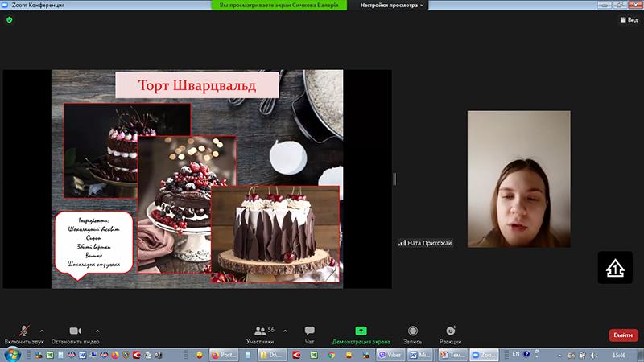Toggle EN language indicator in system tray
644x362 pixels.
pos(516,354)
